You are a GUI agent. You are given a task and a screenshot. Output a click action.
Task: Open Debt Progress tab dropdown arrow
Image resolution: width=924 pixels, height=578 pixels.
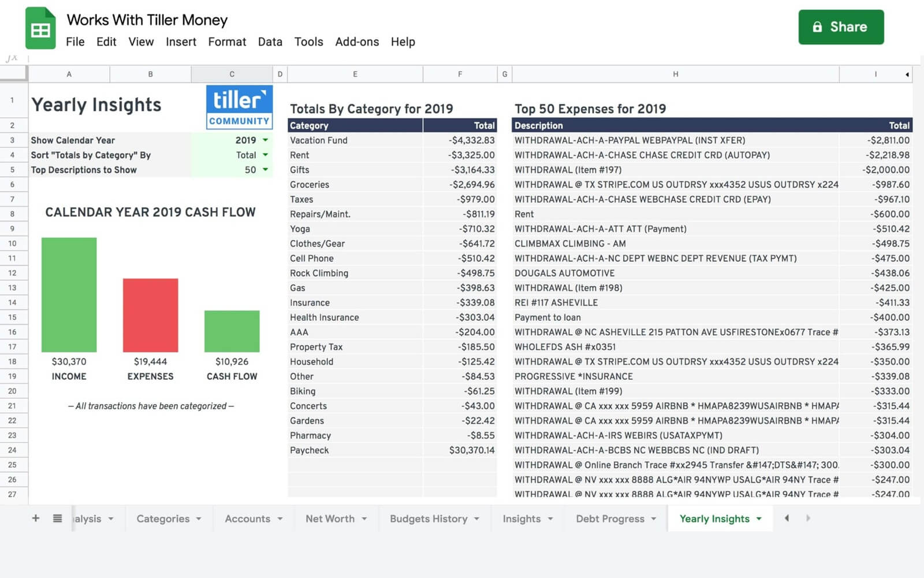[x=654, y=519]
